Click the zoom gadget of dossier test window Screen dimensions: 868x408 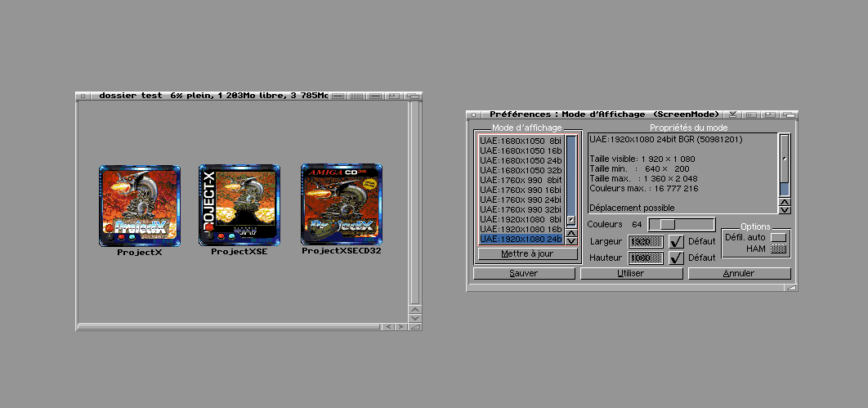pos(394,96)
